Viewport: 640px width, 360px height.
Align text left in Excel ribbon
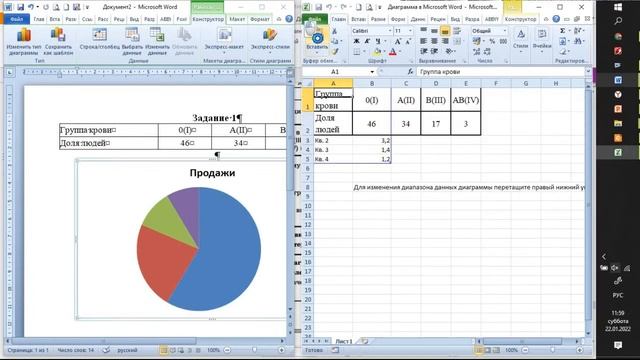tap(424, 41)
